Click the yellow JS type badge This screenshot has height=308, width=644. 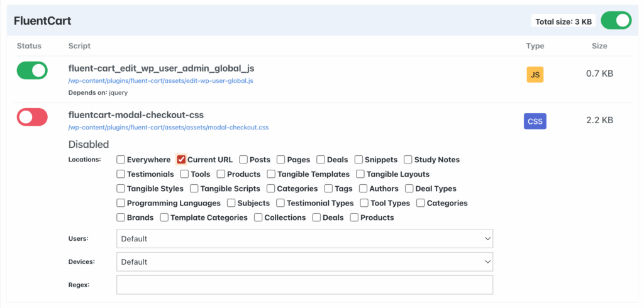(x=535, y=75)
